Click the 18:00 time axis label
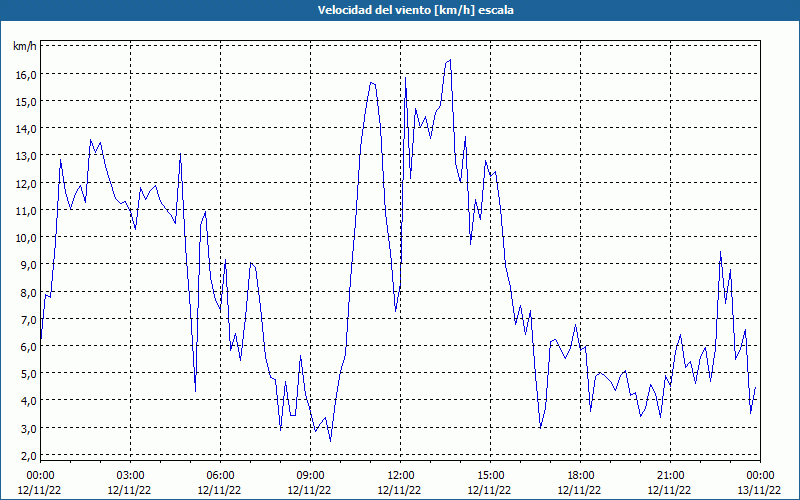Viewport: 800px width, 500px height. 581,476
